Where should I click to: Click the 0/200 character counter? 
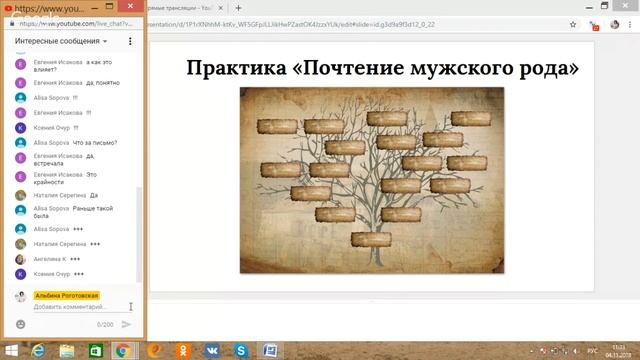105,324
